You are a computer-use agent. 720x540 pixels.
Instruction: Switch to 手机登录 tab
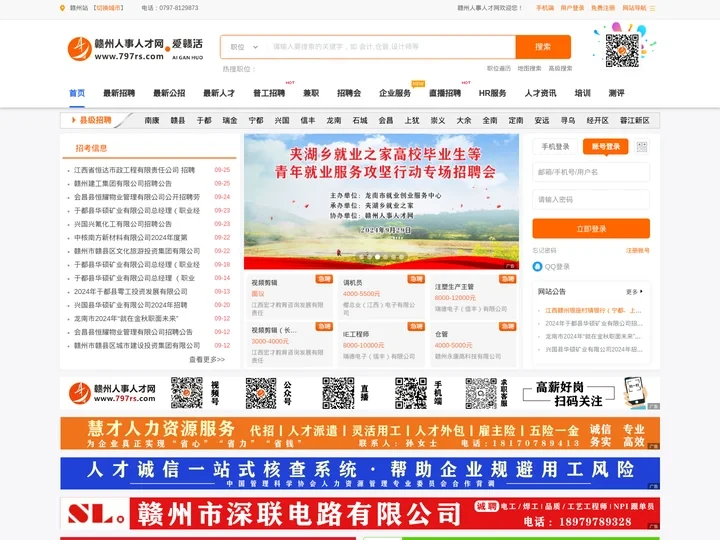coord(555,146)
